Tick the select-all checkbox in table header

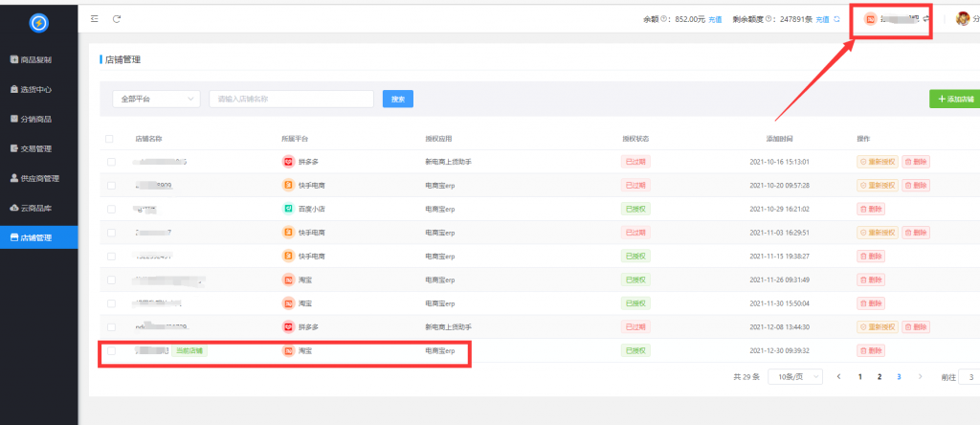pyautogui.click(x=110, y=139)
